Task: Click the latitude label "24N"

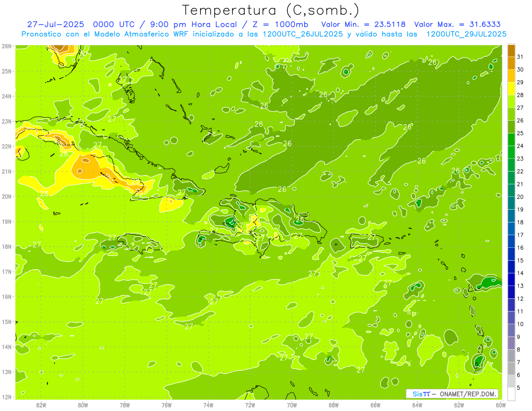Action: (7, 96)
